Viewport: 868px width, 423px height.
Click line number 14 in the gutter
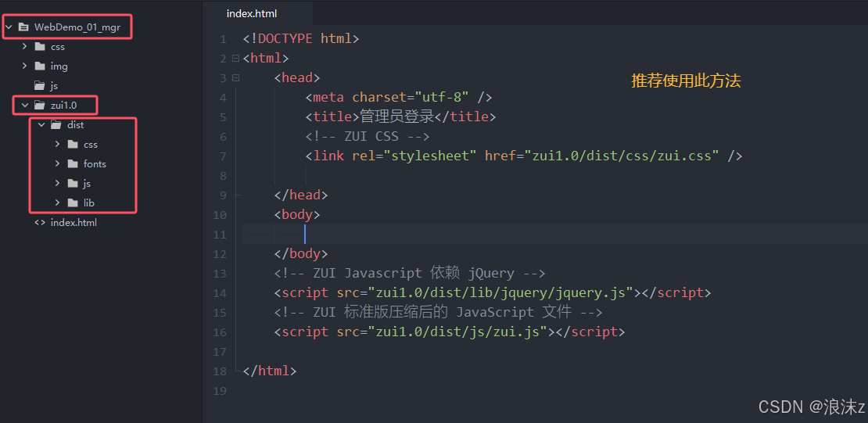(x=219, y=293)
